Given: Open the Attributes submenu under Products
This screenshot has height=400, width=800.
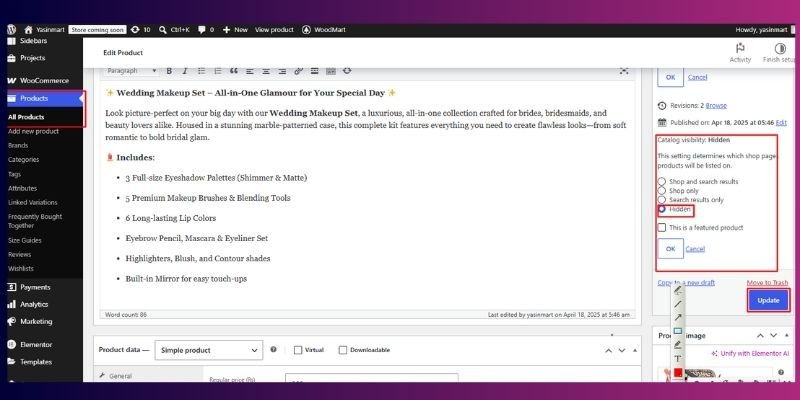Looking at the screenshot, I should pyautogui.click(x=22, y=188).
